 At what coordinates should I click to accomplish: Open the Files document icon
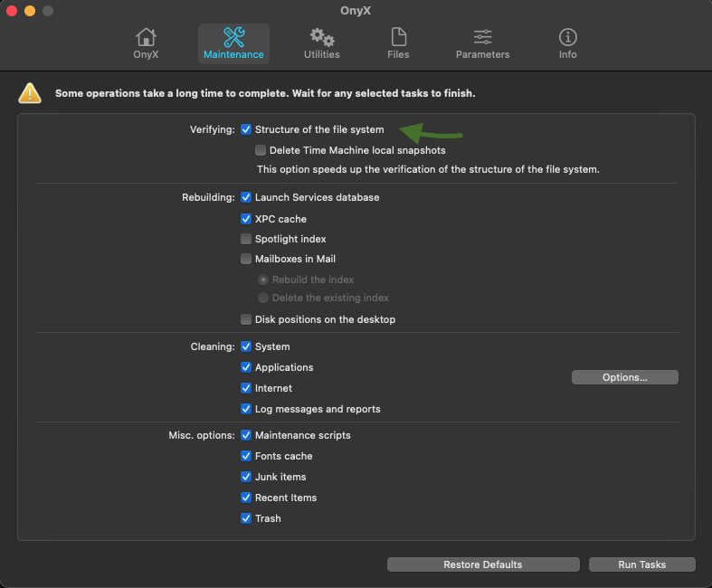click(x=398, y=37)
